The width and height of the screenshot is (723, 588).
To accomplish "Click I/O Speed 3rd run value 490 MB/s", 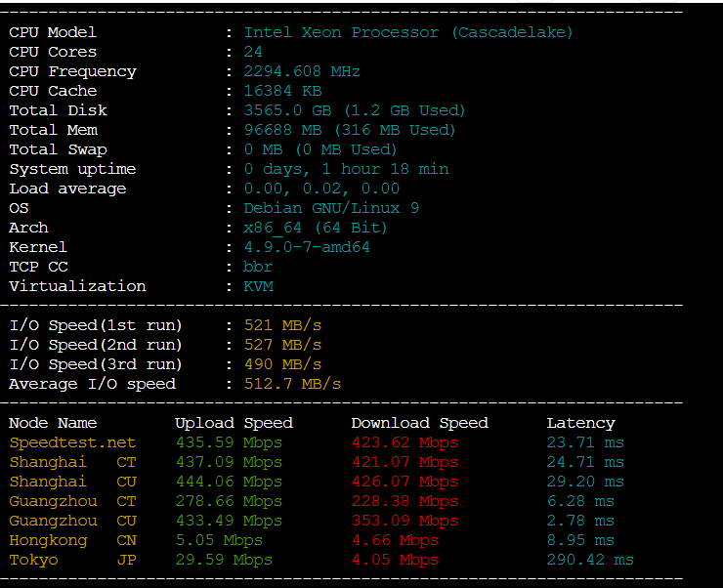I will coord(282,364).
